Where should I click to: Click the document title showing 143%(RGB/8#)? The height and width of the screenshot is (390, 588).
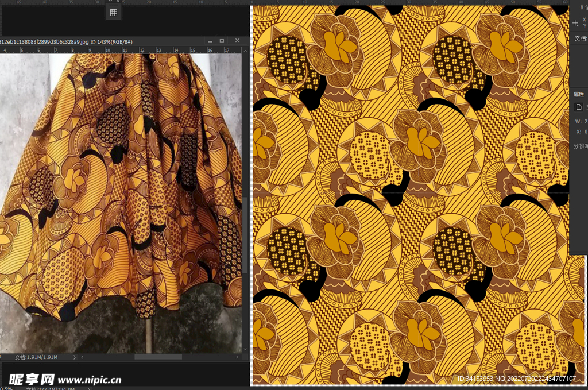tap(66, 41)
